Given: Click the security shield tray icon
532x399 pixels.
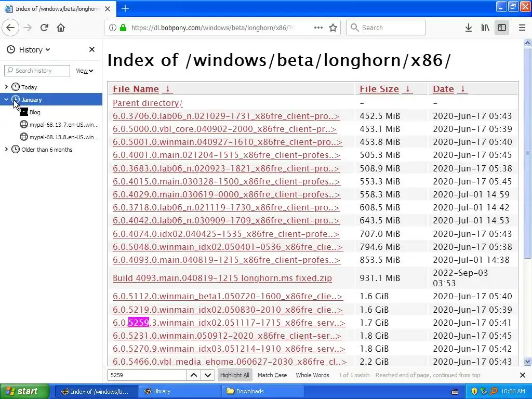Looking at the screenshot, I should click(474, 391).
